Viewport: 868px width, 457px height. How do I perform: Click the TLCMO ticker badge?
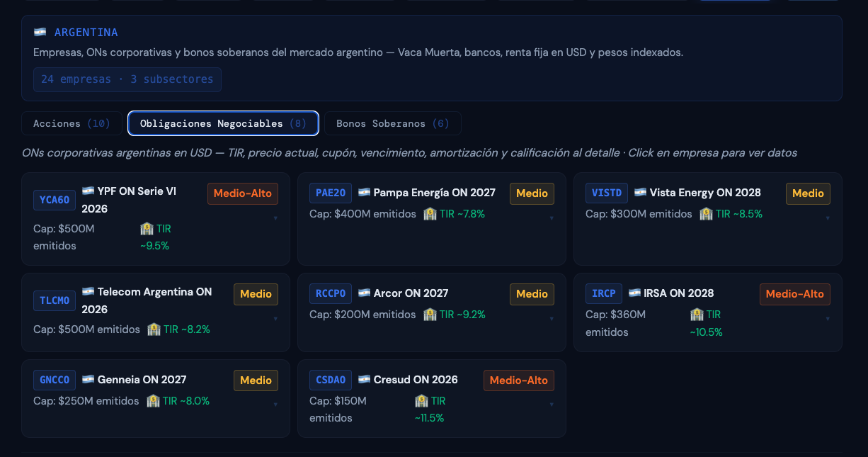[55, 300]
